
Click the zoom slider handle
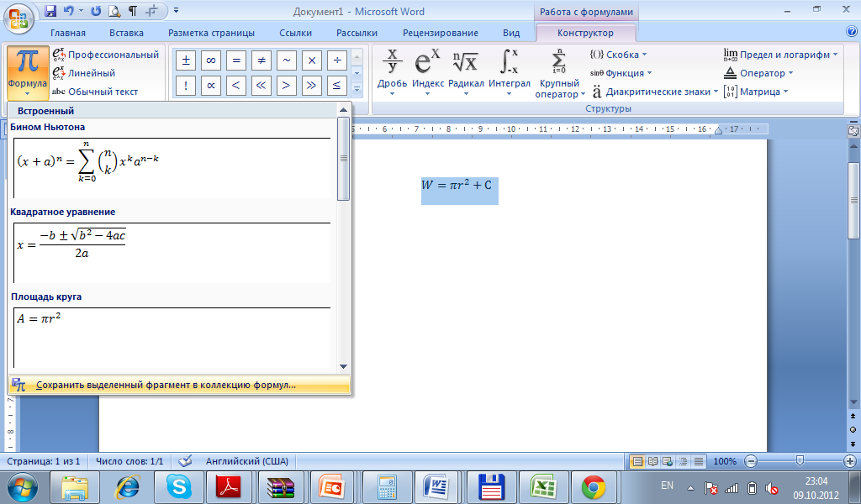click(x=800, y=461)
